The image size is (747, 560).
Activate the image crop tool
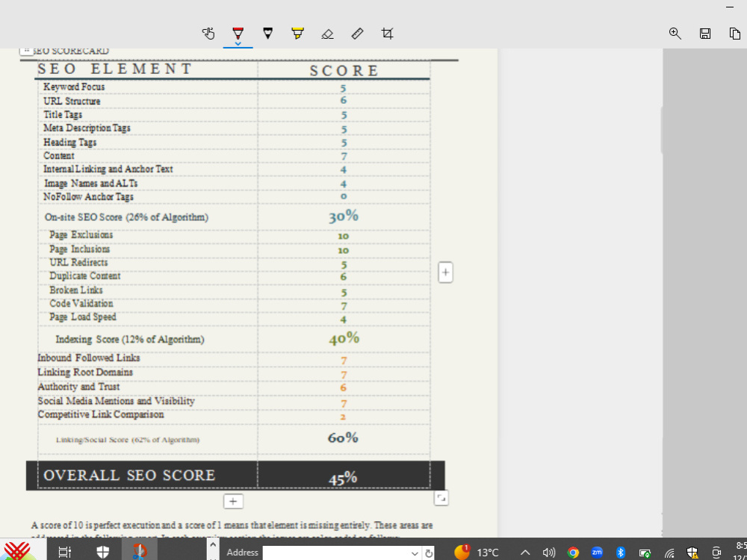pyautogui.click(x=387, y=34)
